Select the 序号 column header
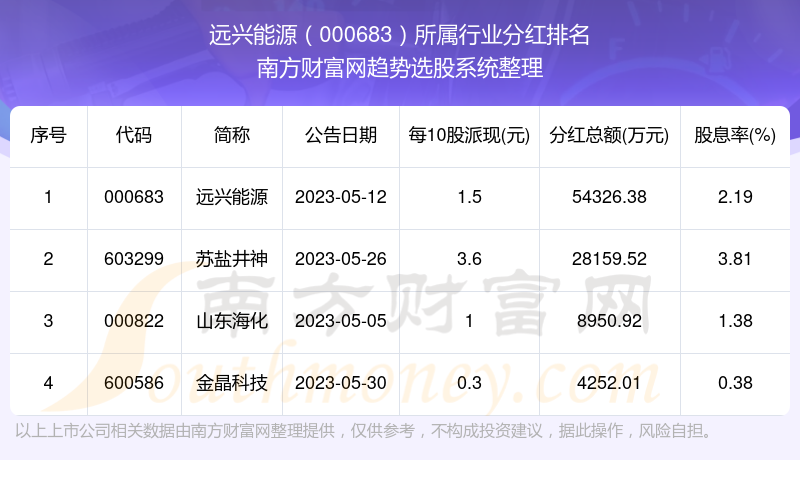Viewport: 800px width, 482px height. click(48, 135)
